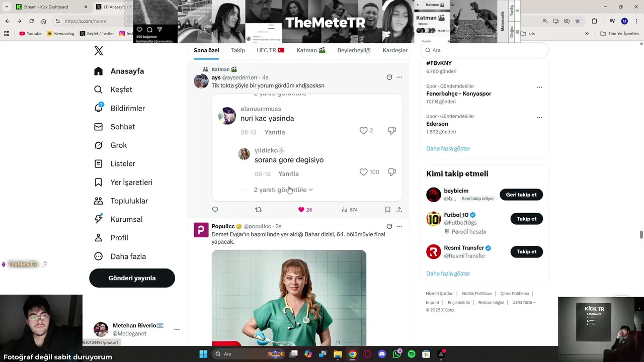Open the Ederson trend
644x362 pixels.
tap(437, 124)
